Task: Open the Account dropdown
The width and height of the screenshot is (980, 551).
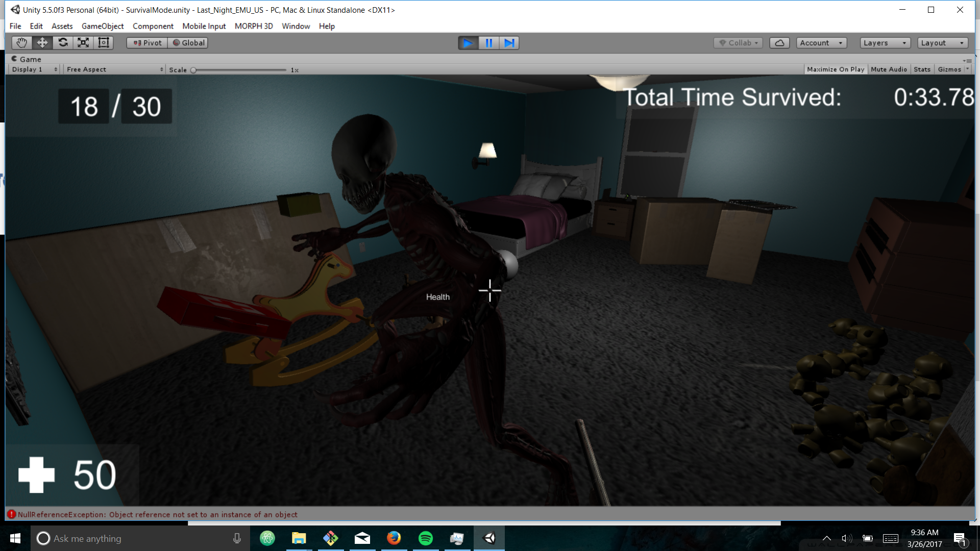Action: click(821, 43)
